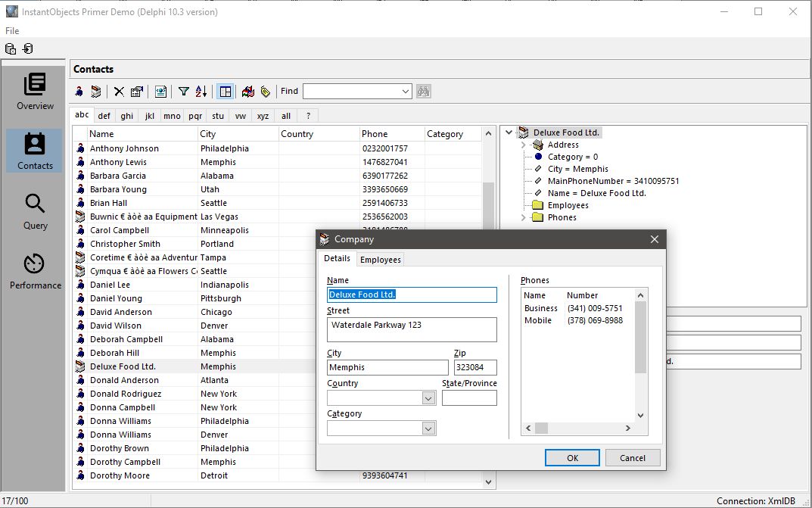Click the funnel filter icon
Image resolution: width=812 pixels, height=508 pixels.
click(x=183, y=92)
